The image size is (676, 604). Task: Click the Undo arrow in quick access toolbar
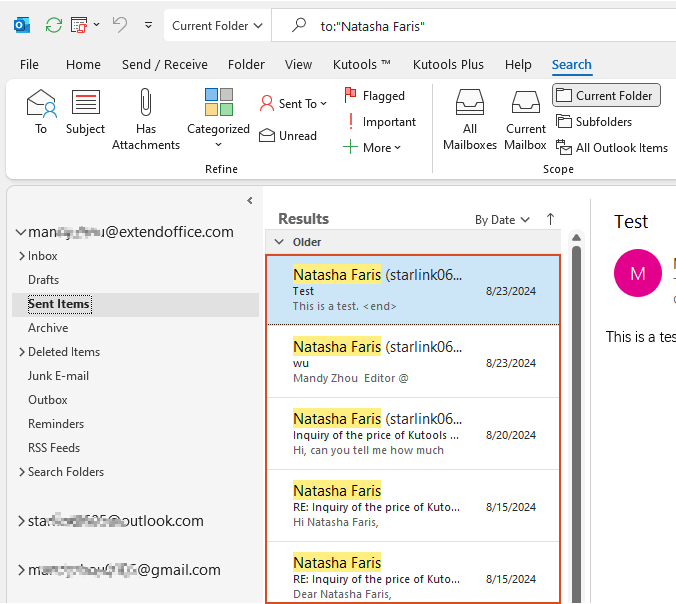coord(119,25)
